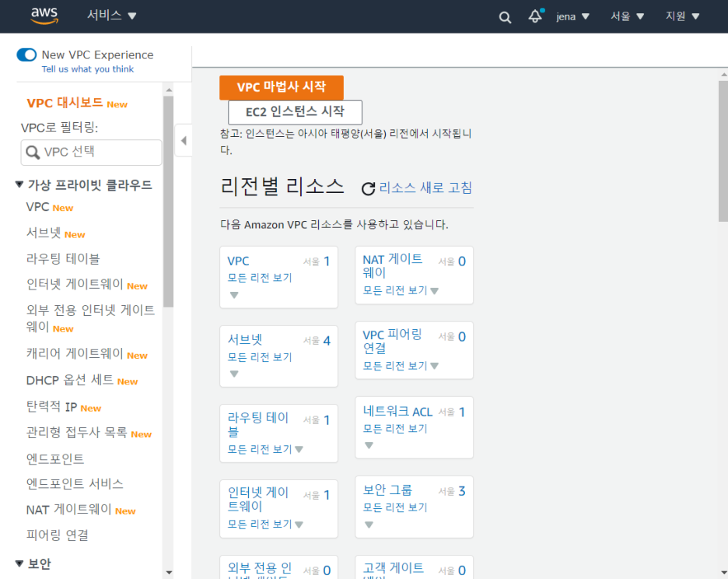Collapse the 보안 section triangle

click(19, 563)
